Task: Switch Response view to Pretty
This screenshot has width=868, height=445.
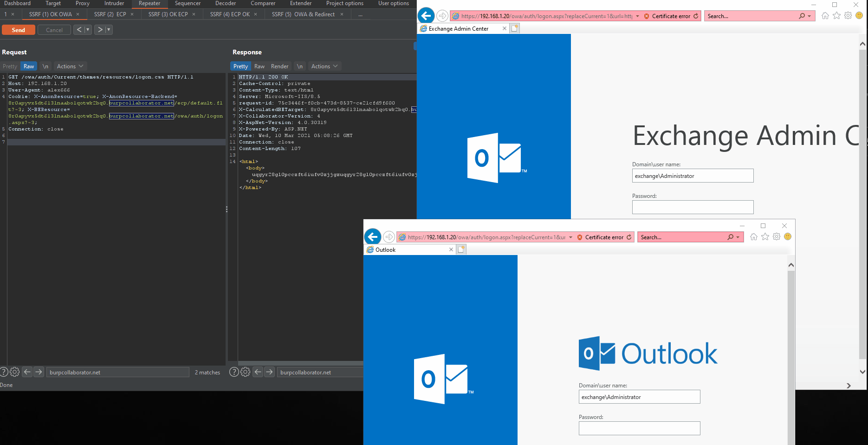Action: [x=240, y=66]
